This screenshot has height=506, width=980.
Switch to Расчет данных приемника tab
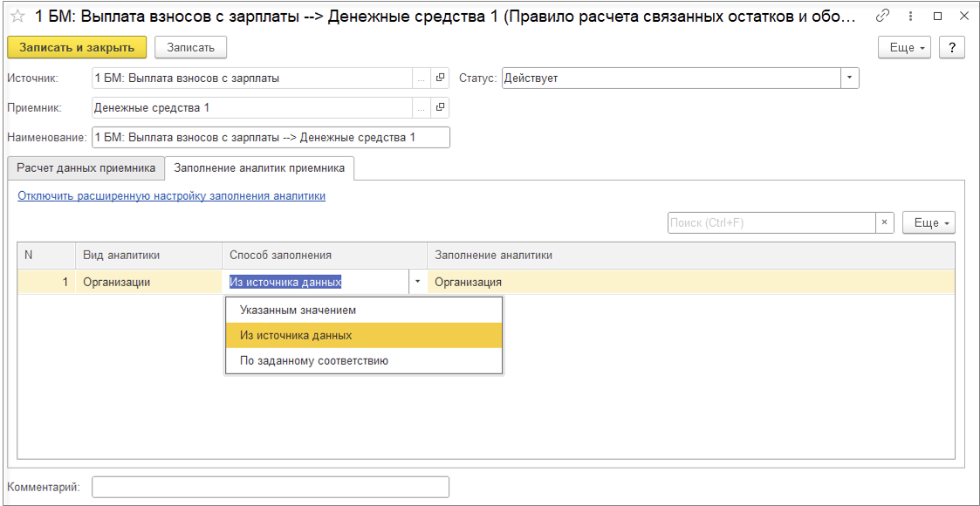click(x=86, y=168)
